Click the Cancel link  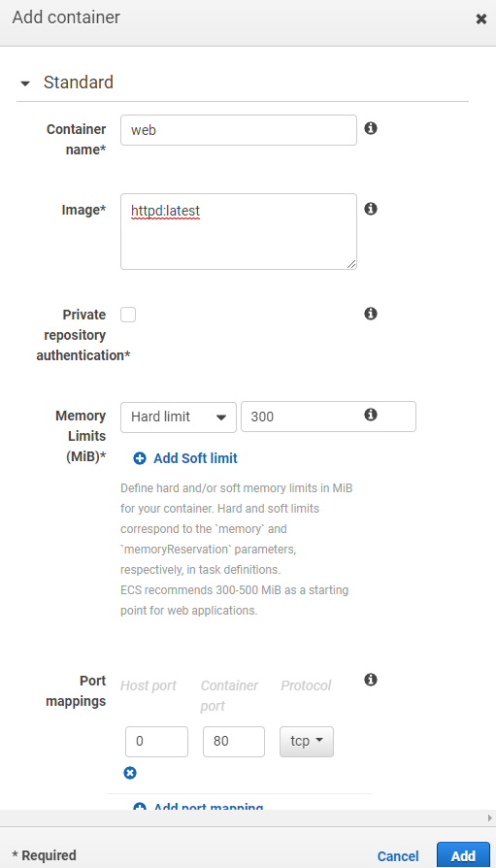click(x=398, y=856)
